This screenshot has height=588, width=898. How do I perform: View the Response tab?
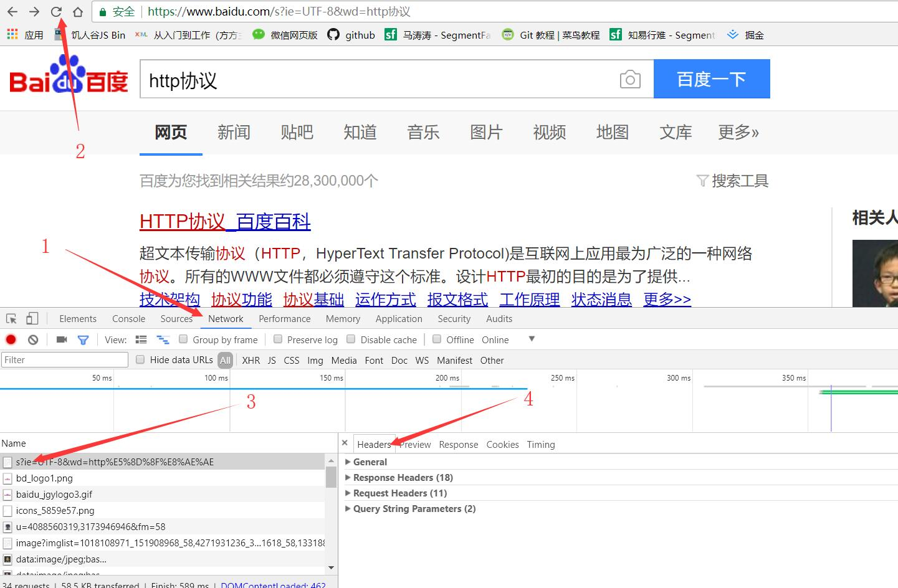point(458,445)
